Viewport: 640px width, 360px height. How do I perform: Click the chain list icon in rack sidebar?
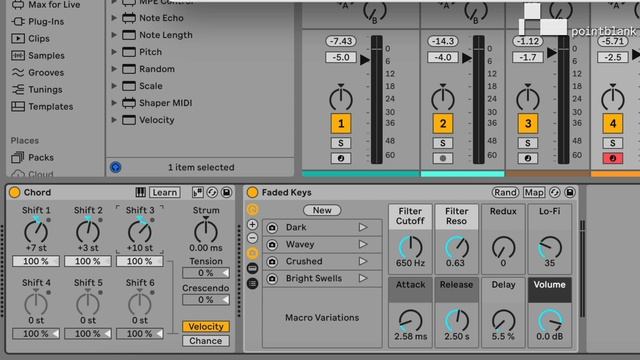click(x=253, y=283)
